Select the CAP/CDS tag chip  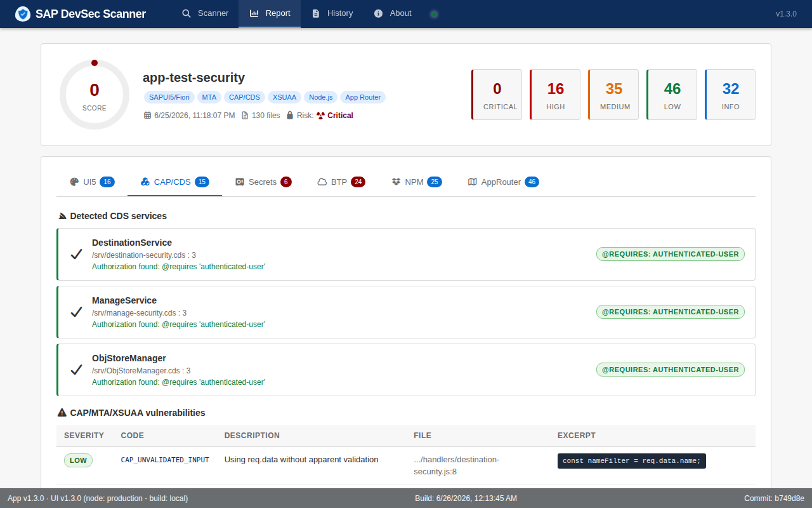(x=244, y=97)
